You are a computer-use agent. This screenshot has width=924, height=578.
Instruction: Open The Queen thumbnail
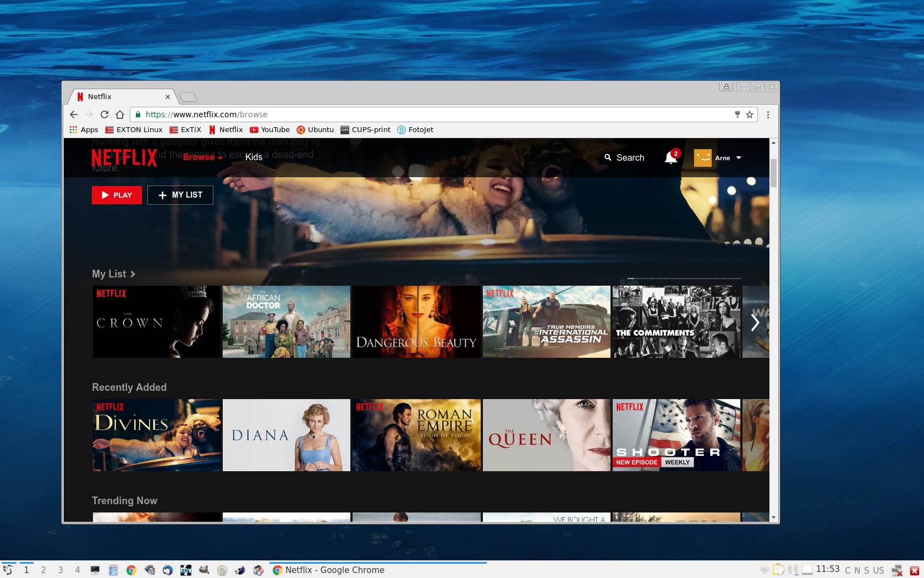tap(547, 435)
